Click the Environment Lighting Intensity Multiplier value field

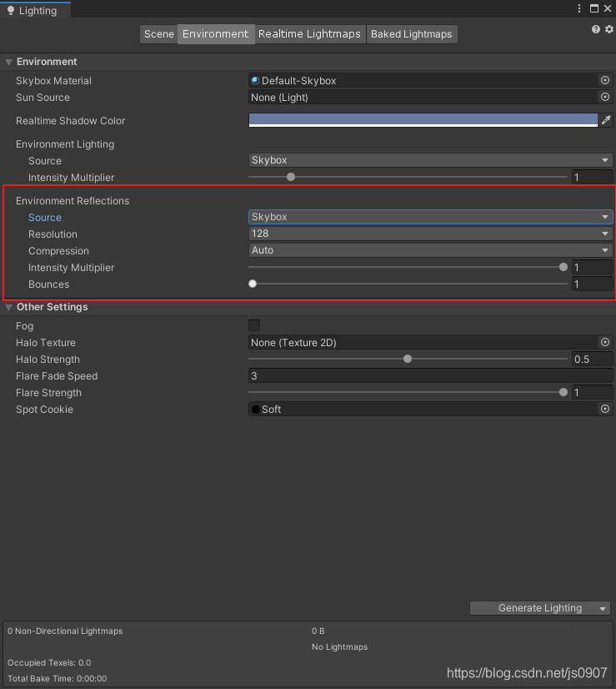(x=593, y=177)
